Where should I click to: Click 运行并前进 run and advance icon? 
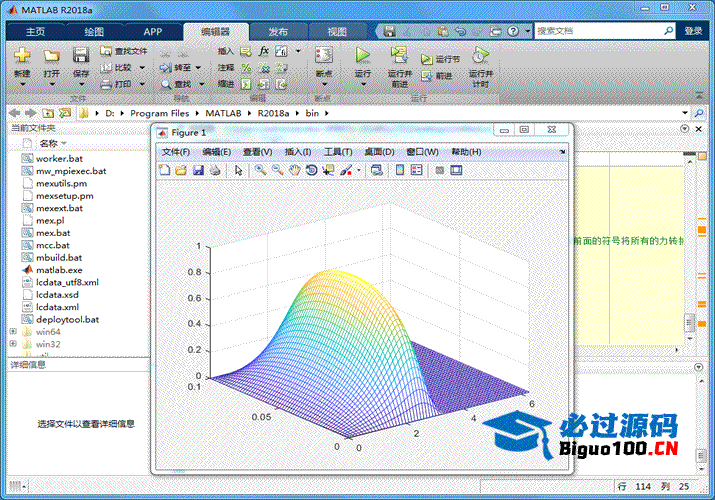(399, 66)
